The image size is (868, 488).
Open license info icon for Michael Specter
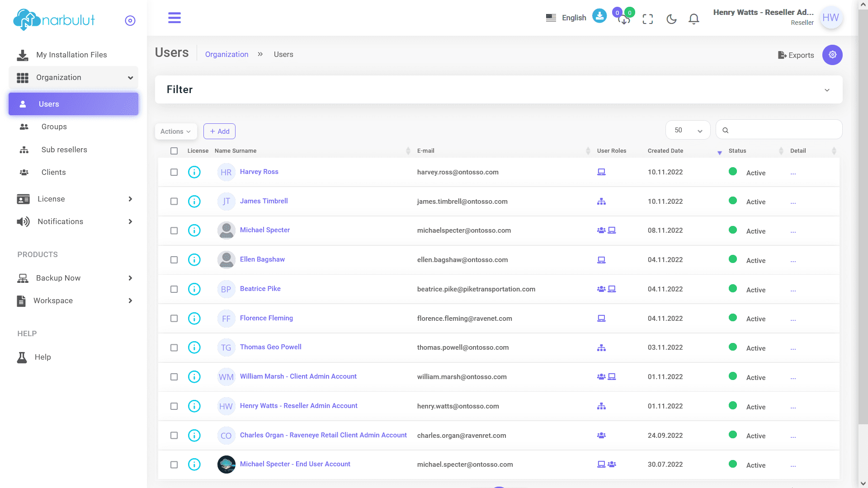click(194, 230)
